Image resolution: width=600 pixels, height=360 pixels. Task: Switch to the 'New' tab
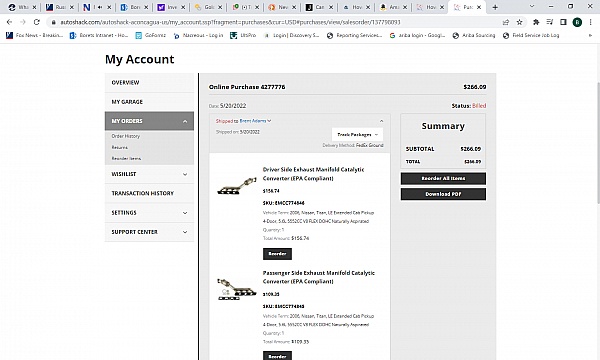click(x=282, y=7)
